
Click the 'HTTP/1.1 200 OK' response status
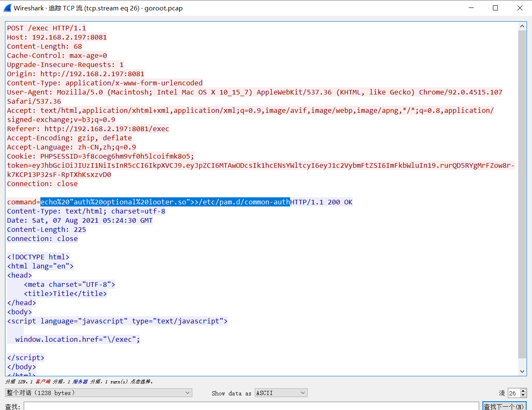click(321, 202)
